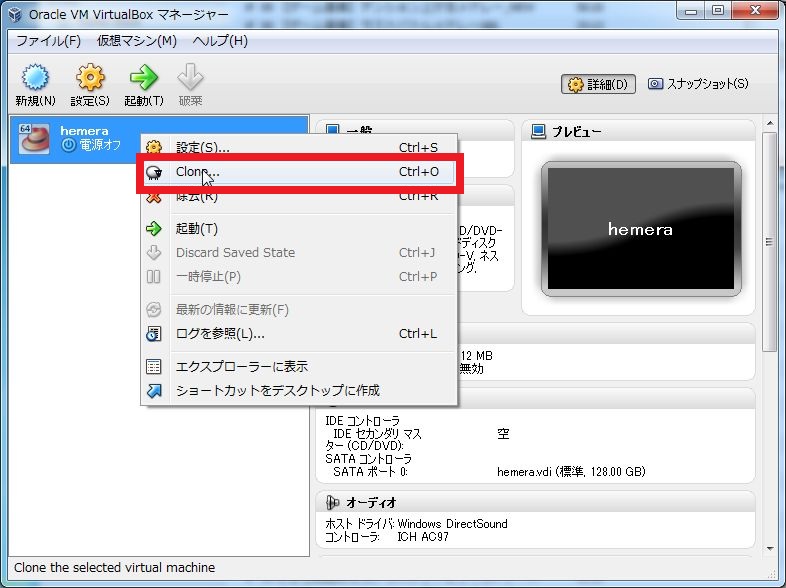Click the IDE コントローラ text
This screenshot has width=786, height=588.
[x=362, y=421]
